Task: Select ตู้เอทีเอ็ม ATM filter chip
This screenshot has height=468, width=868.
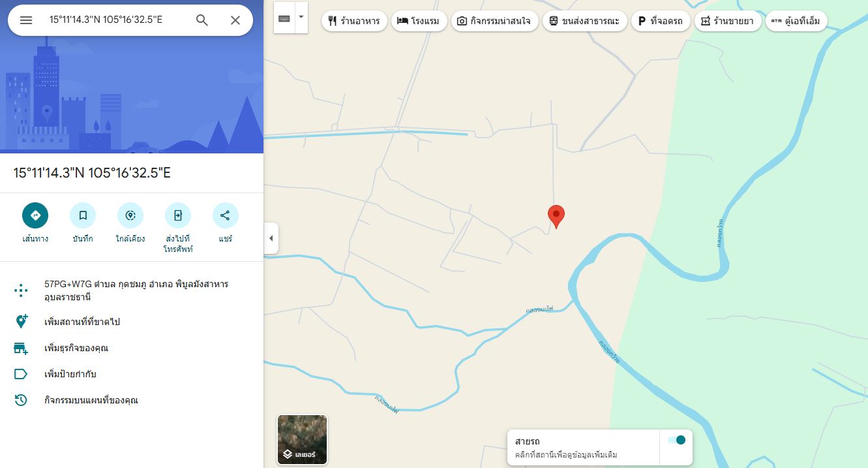Action: point(796,21)
